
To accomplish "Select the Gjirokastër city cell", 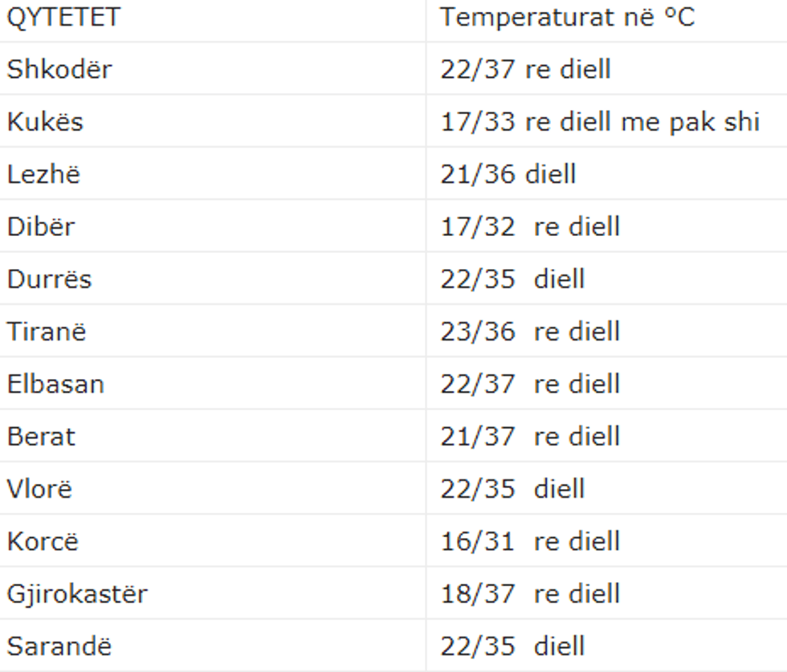I will [77, 594].
